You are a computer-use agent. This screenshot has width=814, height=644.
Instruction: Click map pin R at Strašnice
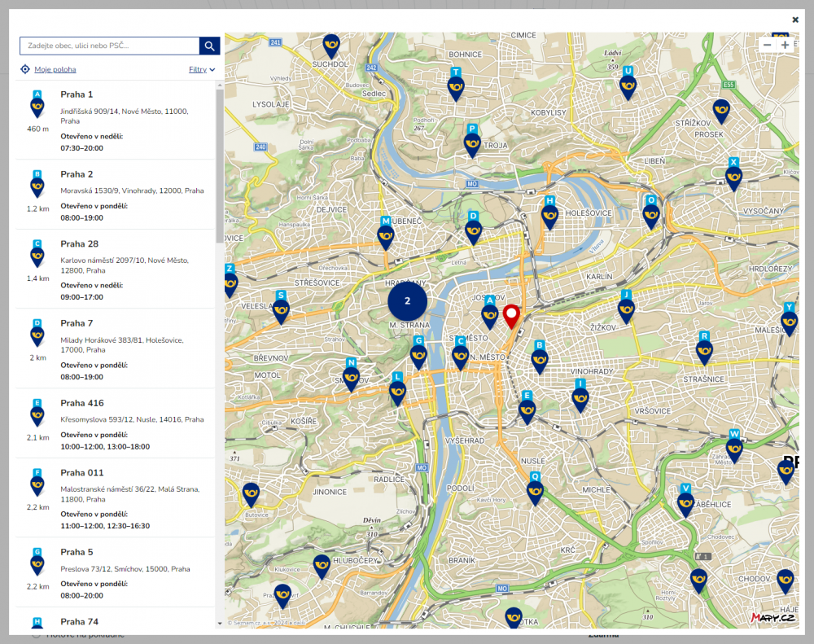pos(704,348)
